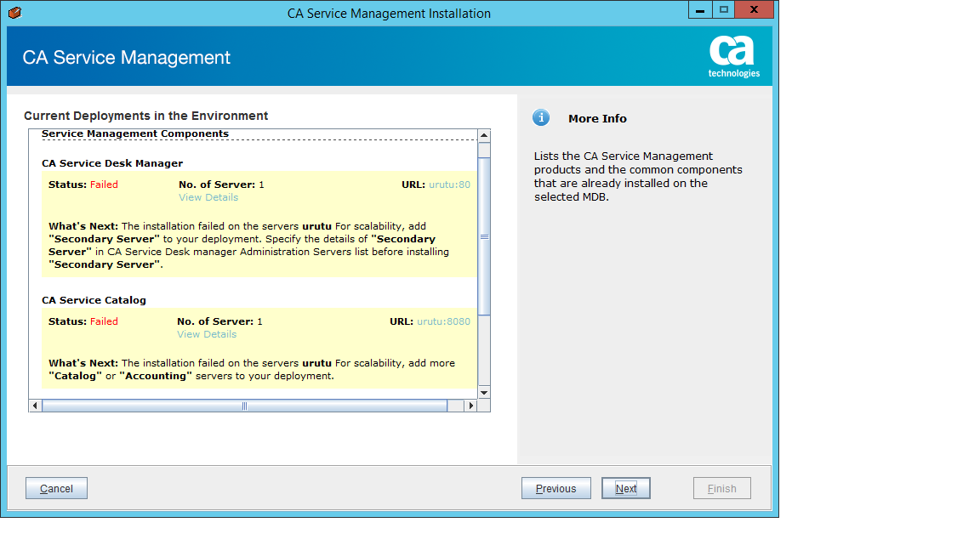This screenshot has height=551, width=980.
Task: Click the left arrow of the horizontal scrollbar
Action: [35, 406]
